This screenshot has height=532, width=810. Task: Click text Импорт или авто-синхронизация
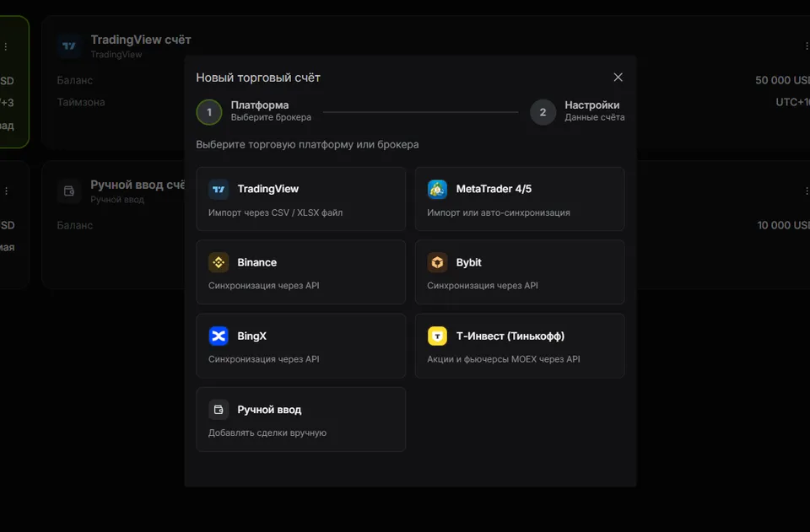tap(499, 212)
